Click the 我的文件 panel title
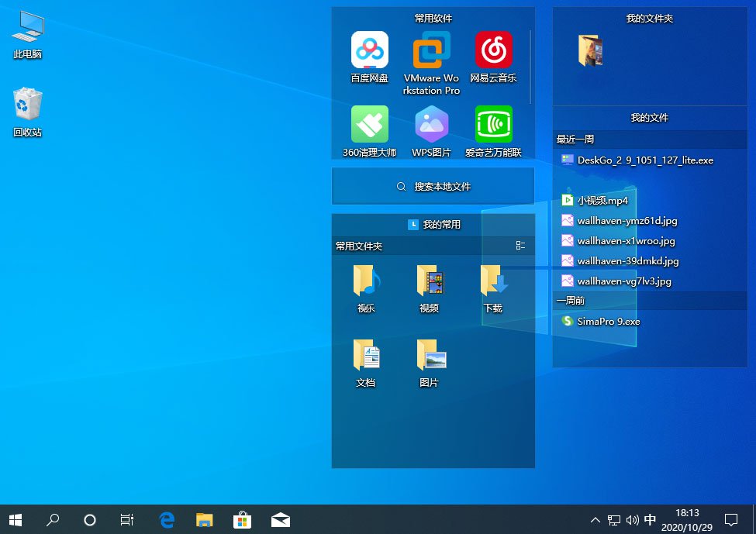The height and width of the screenshot is (534, 756). (x=650, y=117)
